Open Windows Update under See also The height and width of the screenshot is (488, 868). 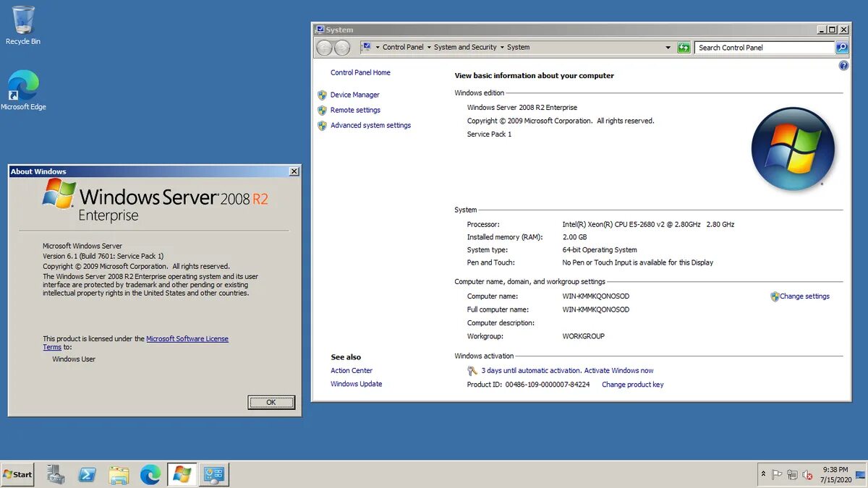(x=356, y=384)
